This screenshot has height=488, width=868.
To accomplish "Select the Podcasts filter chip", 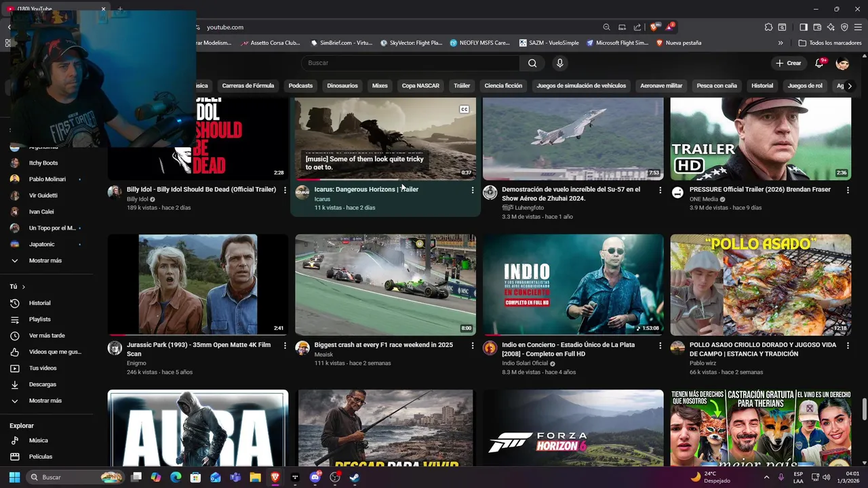I will (300, 86).
